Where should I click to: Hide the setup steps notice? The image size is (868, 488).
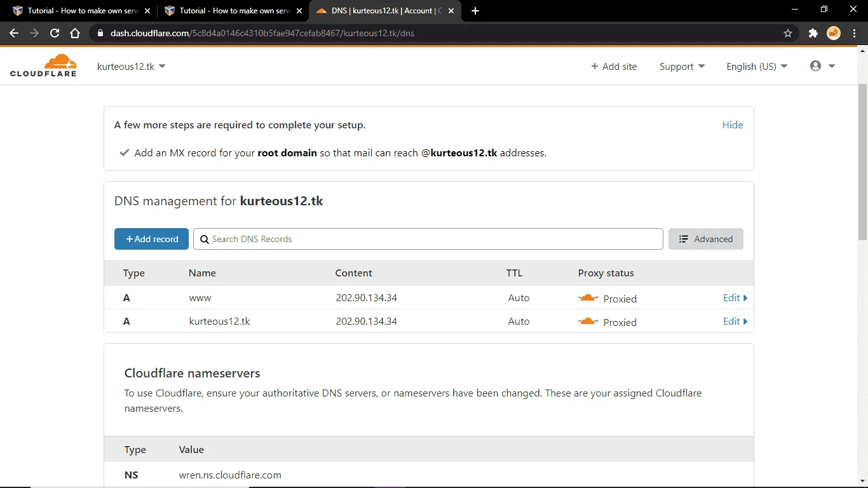[x=733, y=125]
